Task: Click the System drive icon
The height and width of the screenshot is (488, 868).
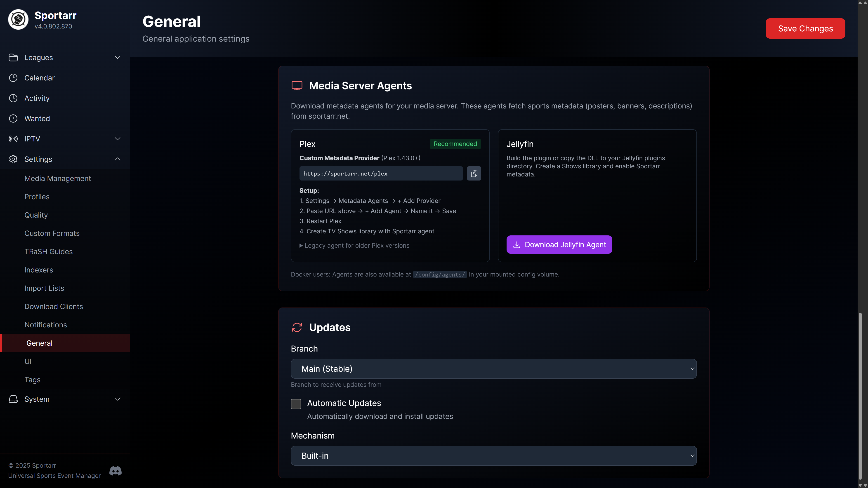Action: 13,399
